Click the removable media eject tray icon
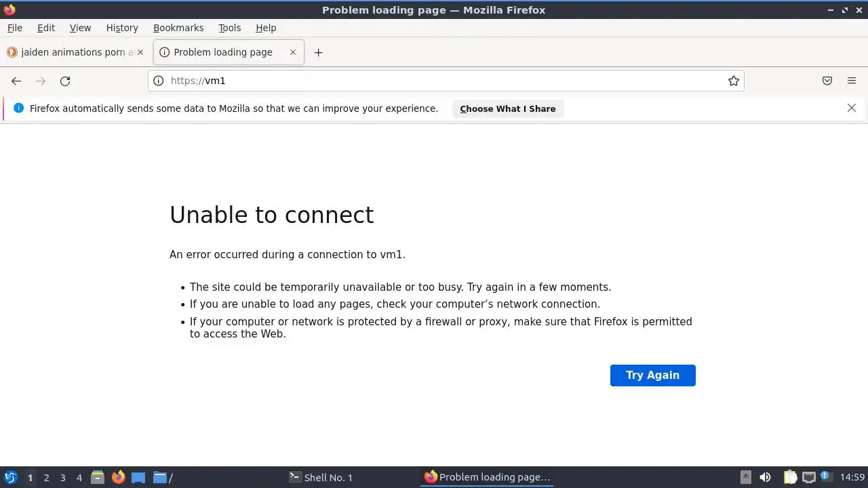The width and height of the screenshot is (868, 488). coord(746,477)
